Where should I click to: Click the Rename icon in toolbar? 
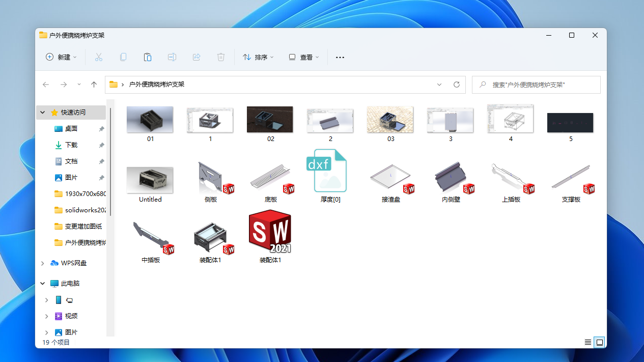tap(172, 57)
